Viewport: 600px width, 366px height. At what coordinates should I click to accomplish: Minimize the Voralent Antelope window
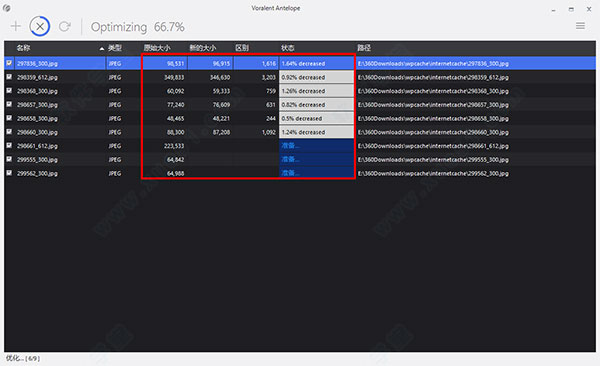[553, 10]
